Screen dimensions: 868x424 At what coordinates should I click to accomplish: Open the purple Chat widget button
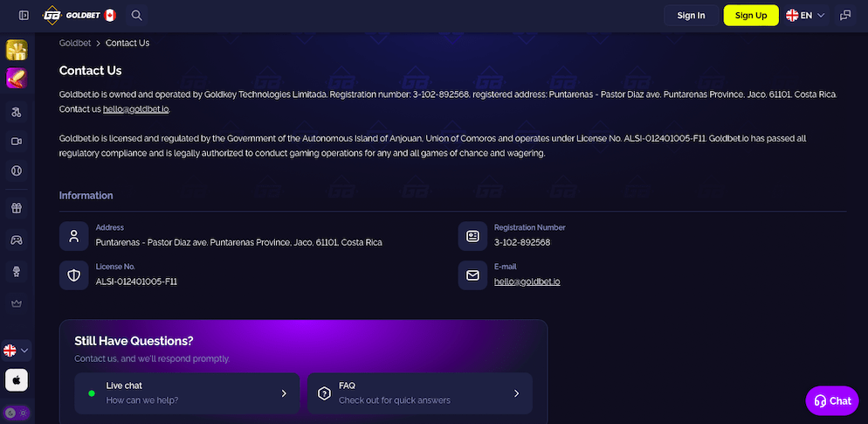pos(832,400)
